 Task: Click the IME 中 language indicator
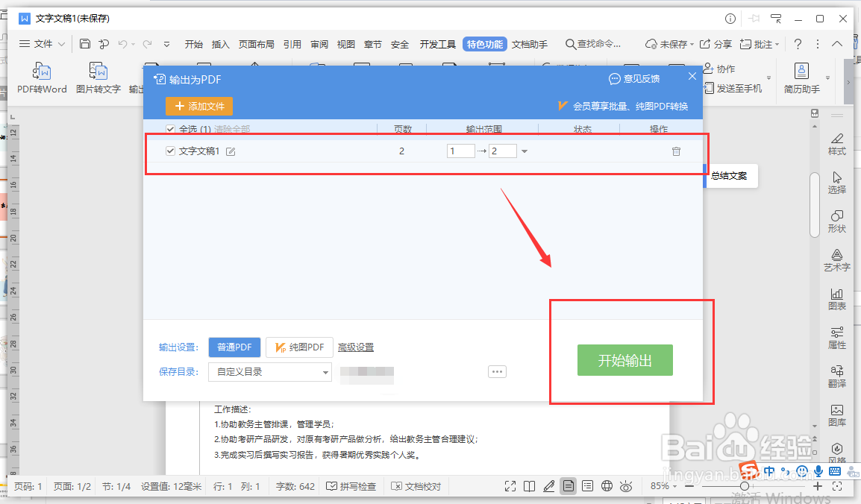coord(768,472)
